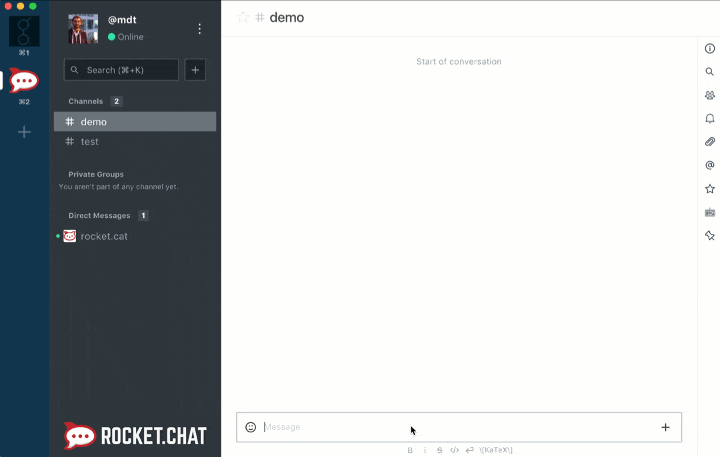Screen dimensions: 720x457
Task: Click the @mdt user avatar
Action: [x=83, y=28]
